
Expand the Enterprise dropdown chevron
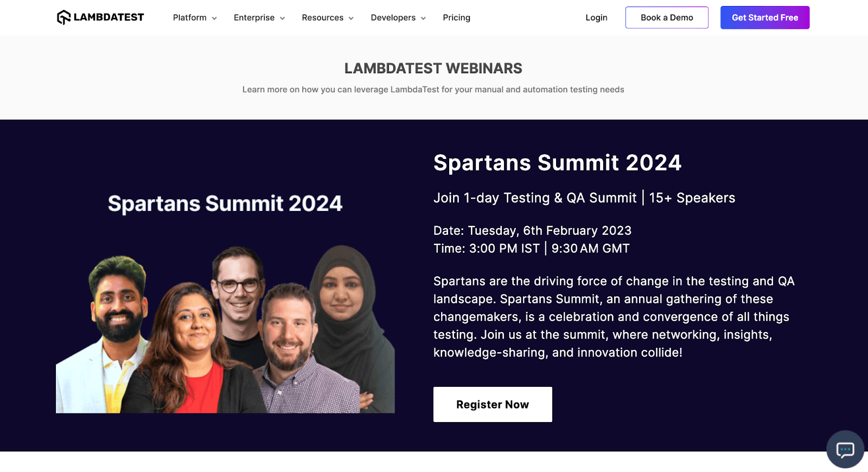pyautogui.click(x=282, y=18)
